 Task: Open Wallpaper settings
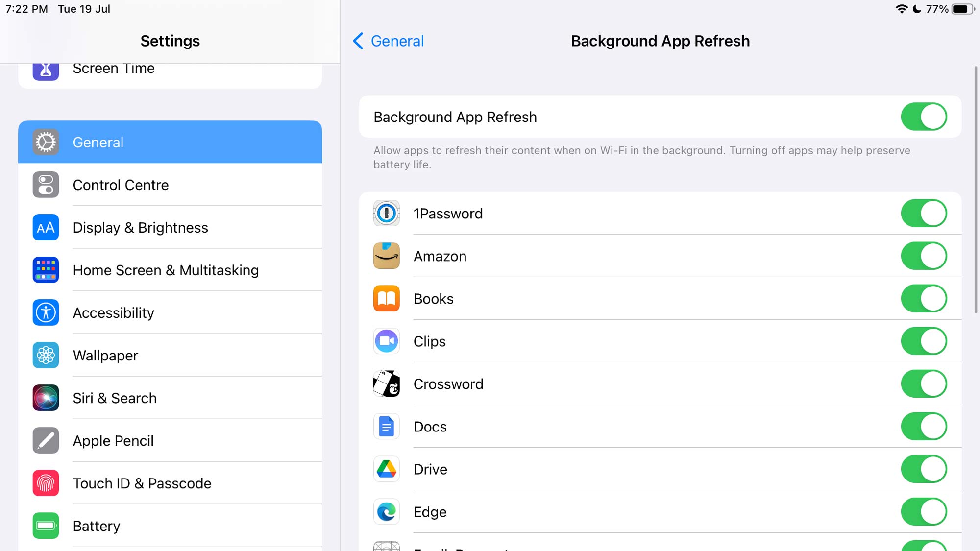(170, 355)
